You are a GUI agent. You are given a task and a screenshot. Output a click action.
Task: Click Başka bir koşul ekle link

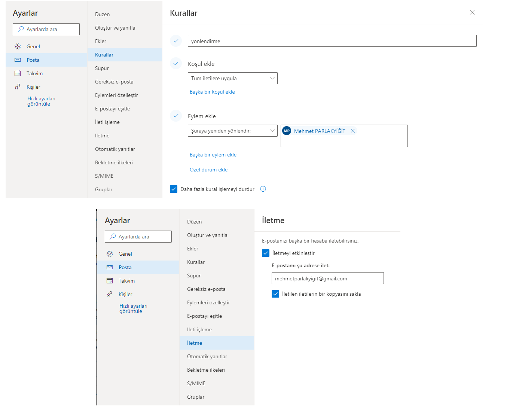tap(212, 92)
